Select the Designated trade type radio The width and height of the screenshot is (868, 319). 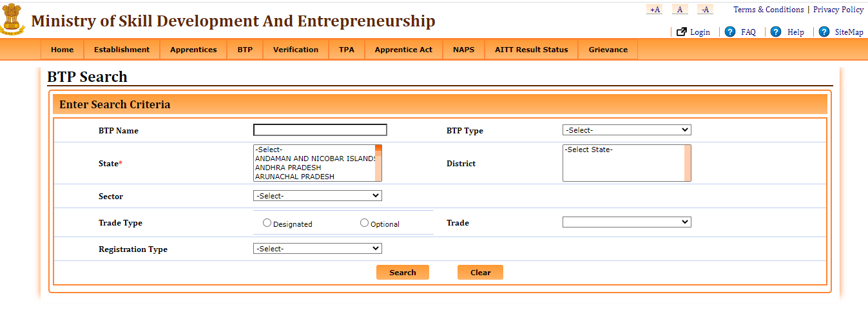pyautogui.click(x=267, y=223)
